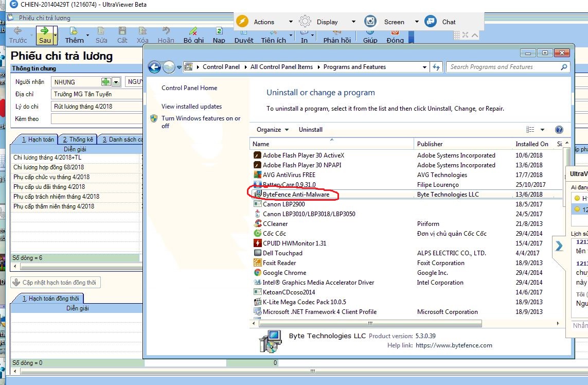Viewport: 588px width, 385px height.
Task: Sort by the Publisher column header
Action: pyautogui.click(x=464, y=144)
